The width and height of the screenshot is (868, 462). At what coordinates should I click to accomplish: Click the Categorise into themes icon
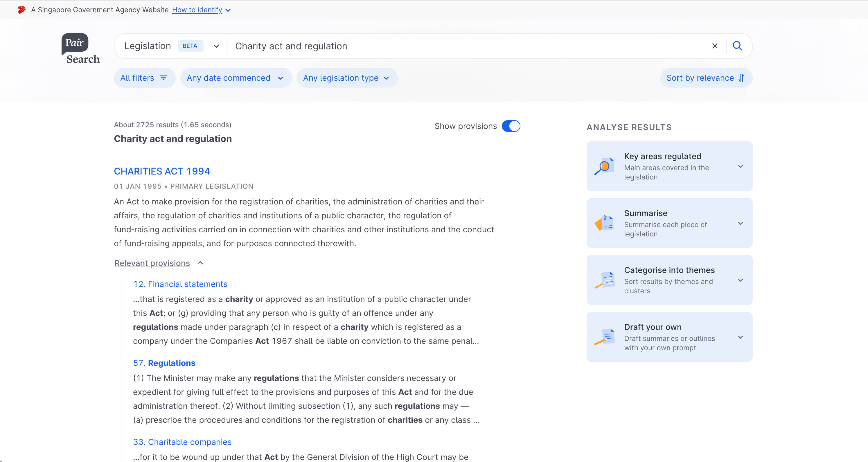604,280
